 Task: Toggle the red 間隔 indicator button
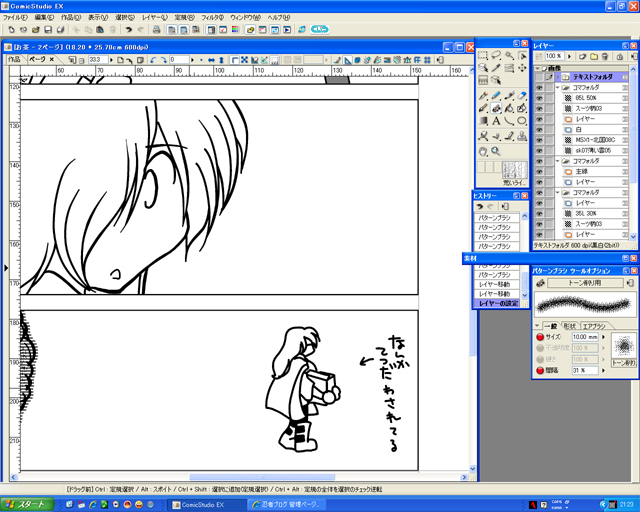[x=540, y=370]
